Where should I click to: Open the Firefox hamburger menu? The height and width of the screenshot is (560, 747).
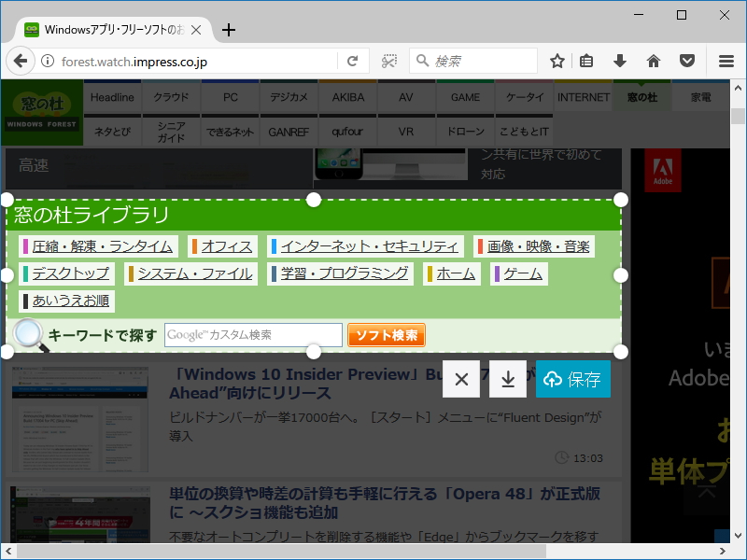[x=726, y=60]
